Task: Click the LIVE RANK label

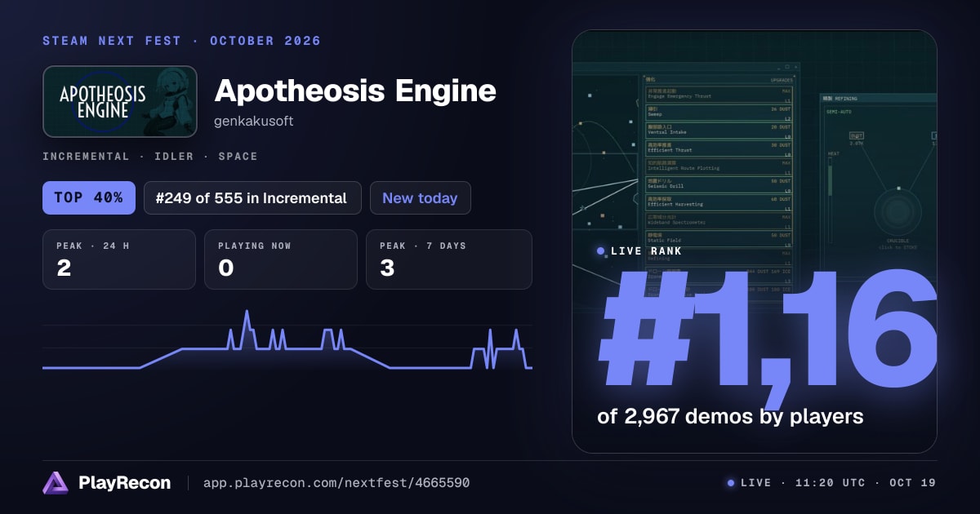Action: (x=647, y=251)
